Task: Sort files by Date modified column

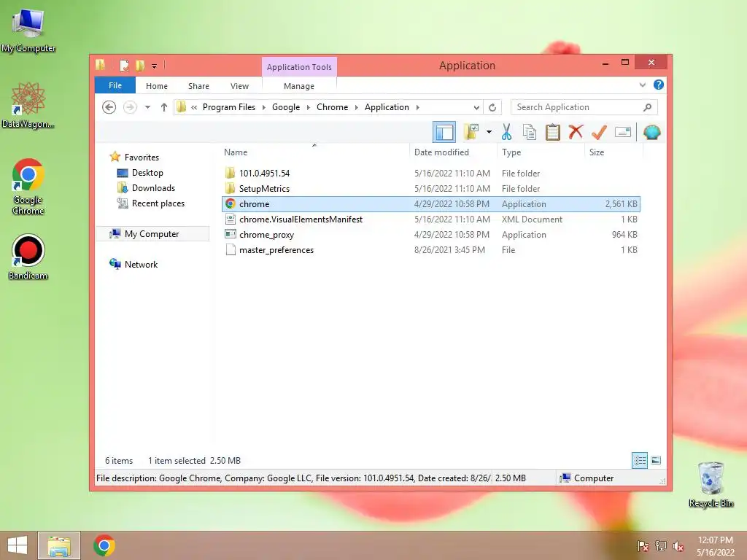Action: point(453,152)
